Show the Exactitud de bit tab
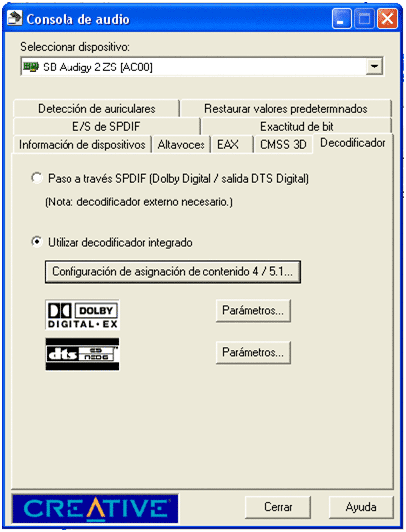Screen dimensions: 406x532 tap(297, 127)
